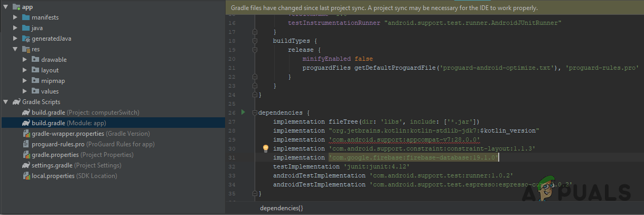Click the Gradle files changed notification bar

(434, 8)
